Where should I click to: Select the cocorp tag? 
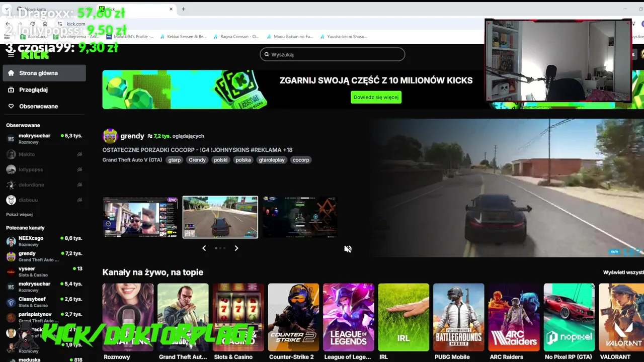point(301,160)
